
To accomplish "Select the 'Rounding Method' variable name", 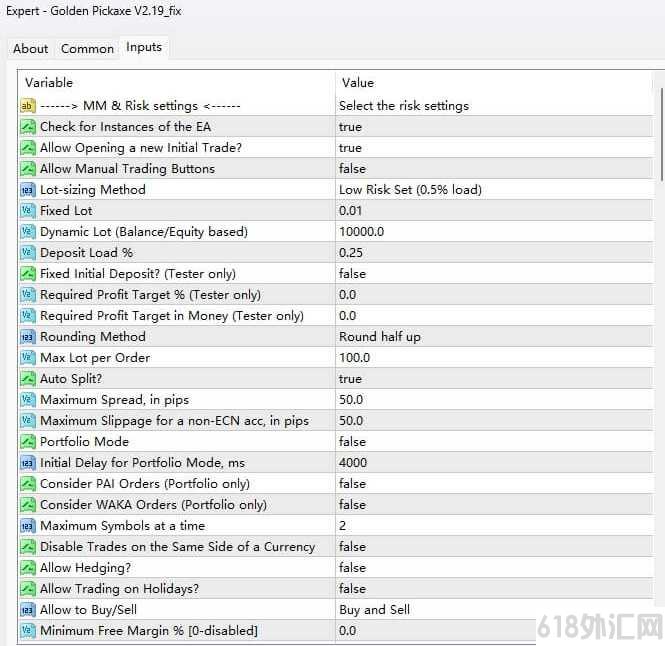I will click(92, 337).
